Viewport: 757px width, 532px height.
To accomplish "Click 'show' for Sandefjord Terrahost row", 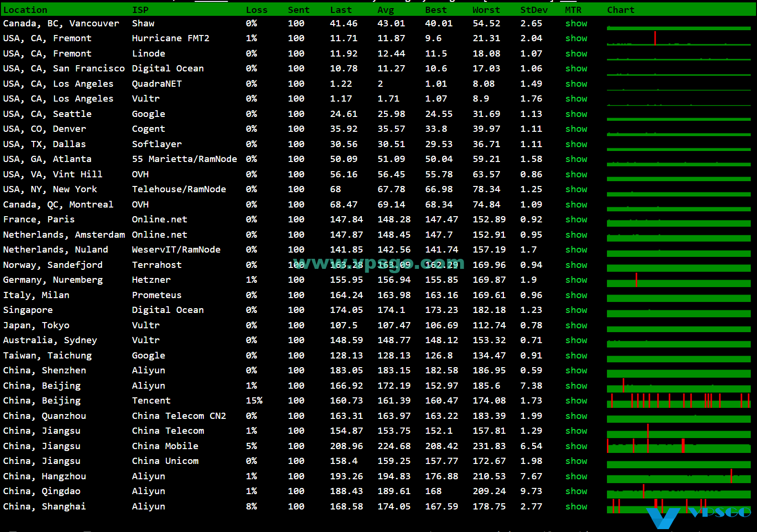I will (x=576, y=265).
